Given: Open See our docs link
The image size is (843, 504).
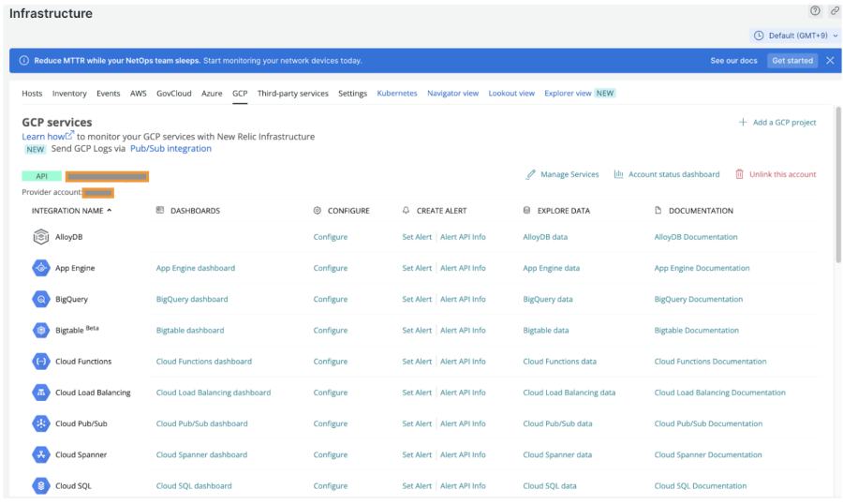Looking at the screenshot, I should pyautogui.click(x=733, y=61).
